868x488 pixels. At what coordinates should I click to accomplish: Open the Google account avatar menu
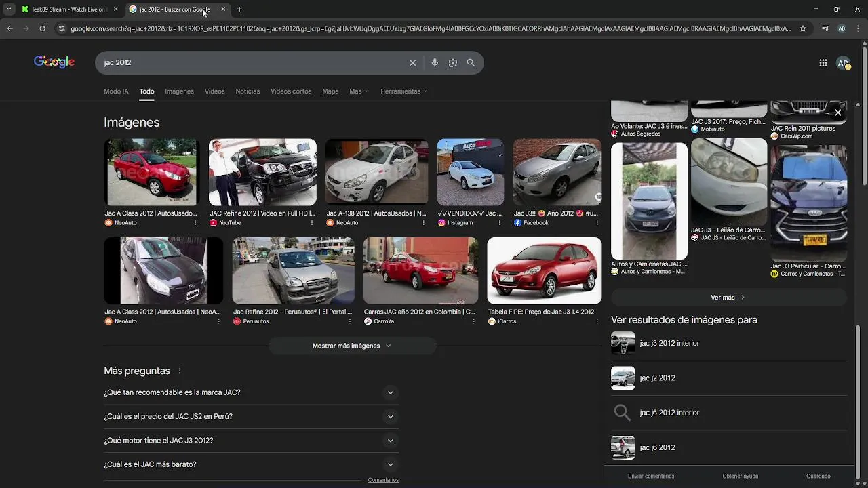pos(843,62)
